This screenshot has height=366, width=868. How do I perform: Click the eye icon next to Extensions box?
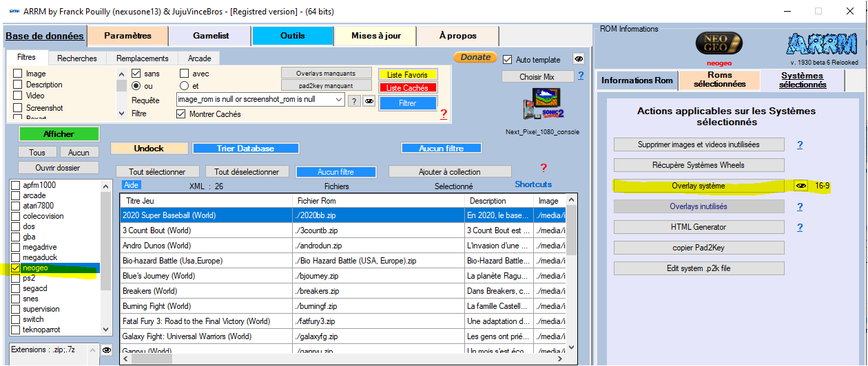(107, 350)
